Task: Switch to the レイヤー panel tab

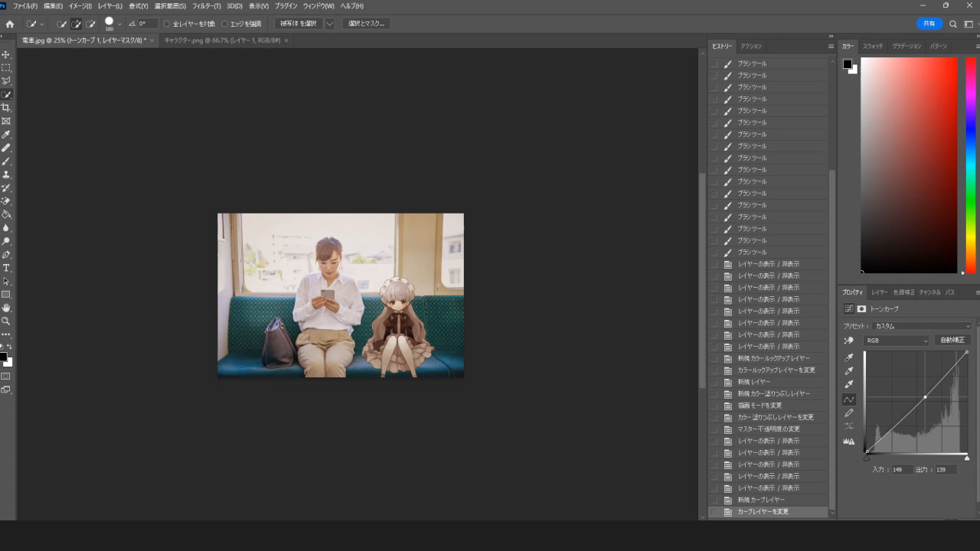Action: tap(879, 292)
